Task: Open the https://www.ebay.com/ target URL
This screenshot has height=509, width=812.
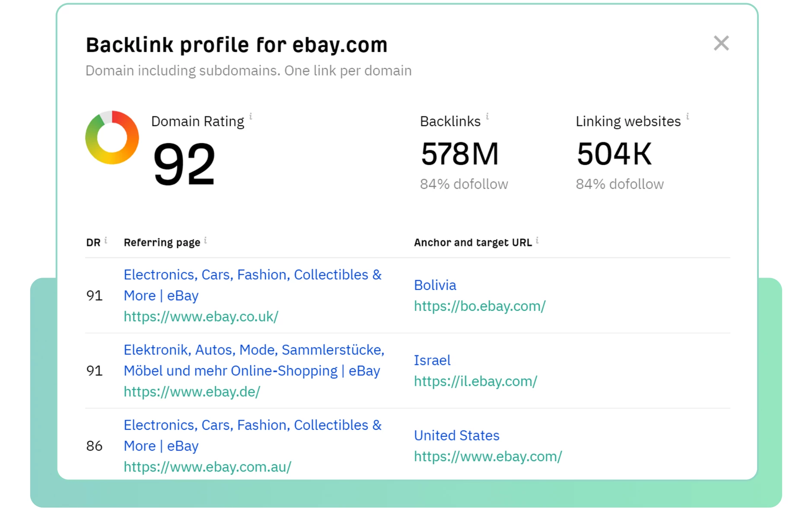Action: (x=488, y=456)
